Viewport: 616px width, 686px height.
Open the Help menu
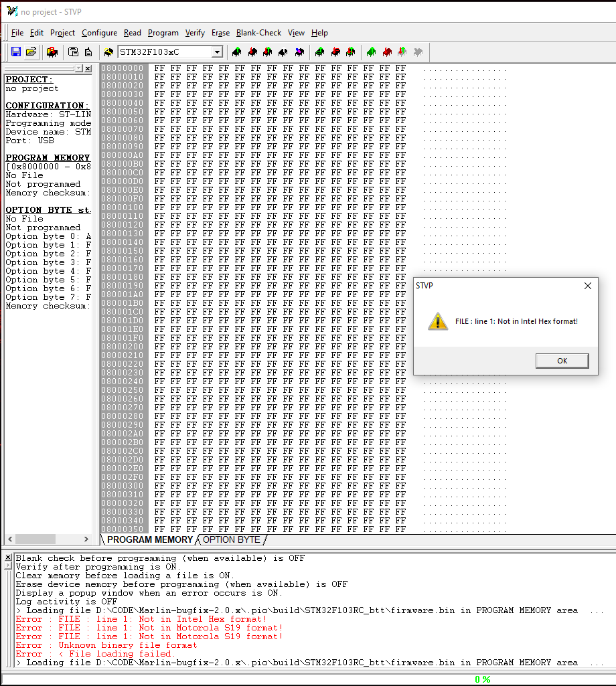[x=319, y=33]
